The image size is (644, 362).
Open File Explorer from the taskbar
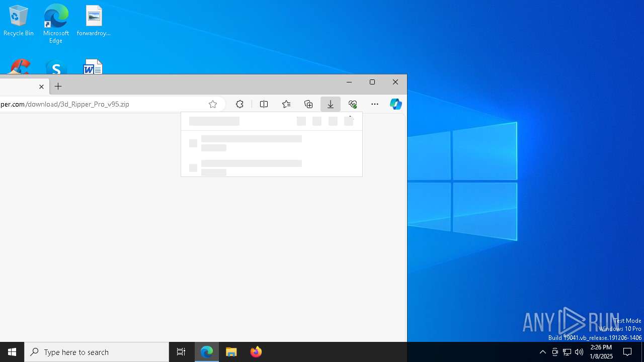coord(231,352)
